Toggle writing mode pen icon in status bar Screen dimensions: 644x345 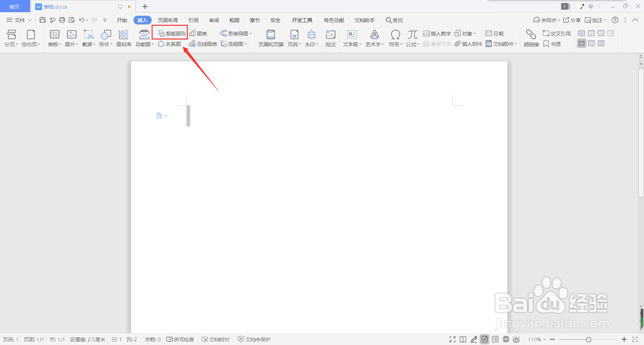click(x=474, y=339)
